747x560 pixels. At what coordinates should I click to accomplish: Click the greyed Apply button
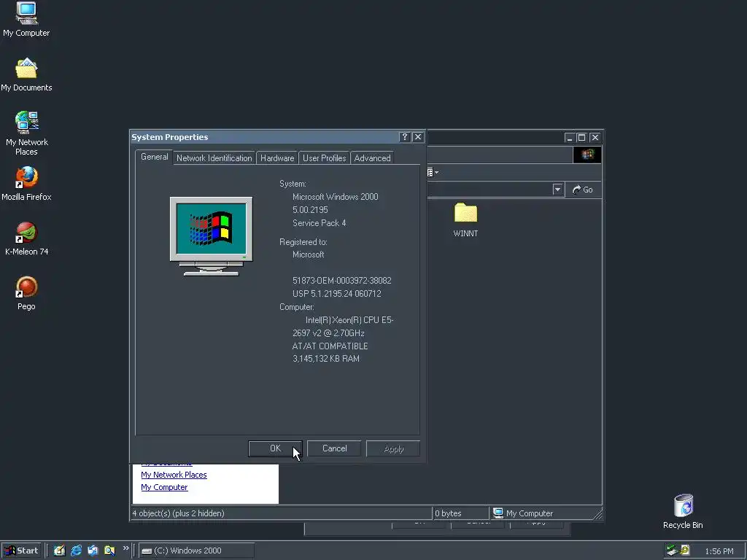point(393,448)
